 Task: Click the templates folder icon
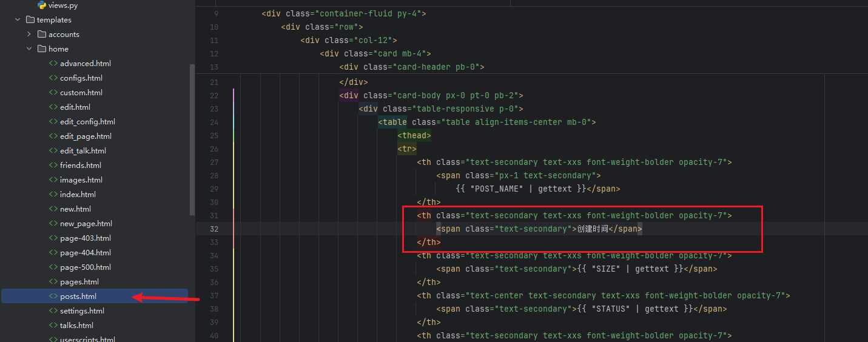30,20
